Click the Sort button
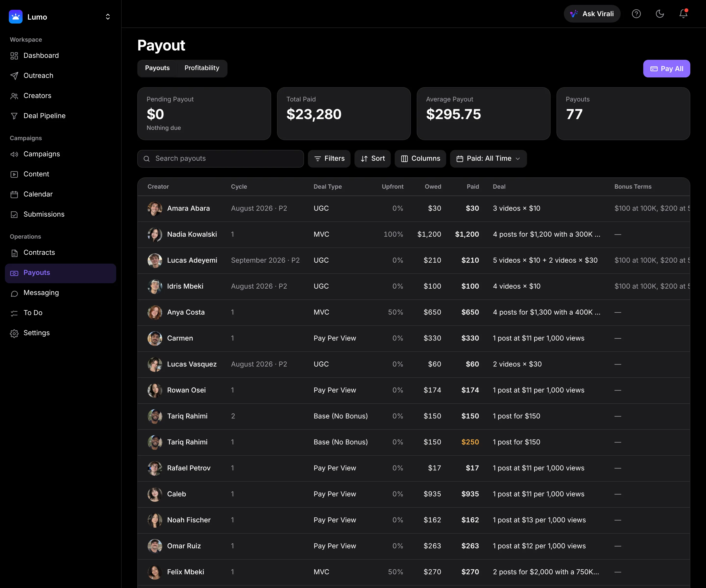 pos(373,159)
